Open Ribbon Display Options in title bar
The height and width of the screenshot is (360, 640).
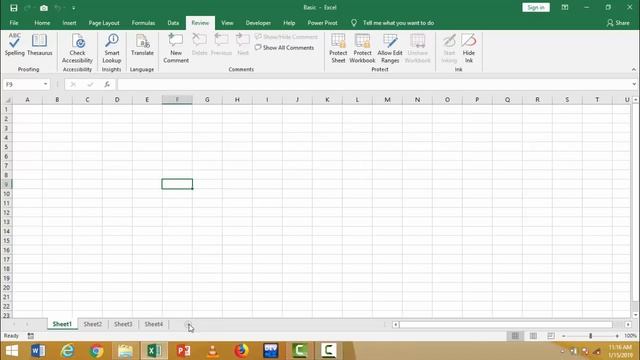click(565, 7)
